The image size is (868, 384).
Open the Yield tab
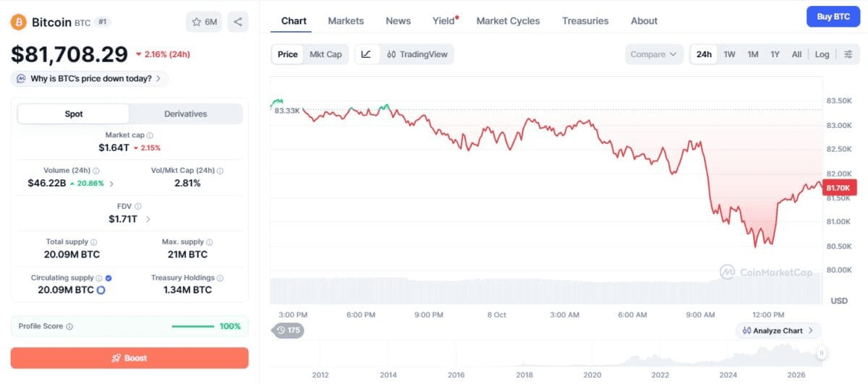pos(444,21)
